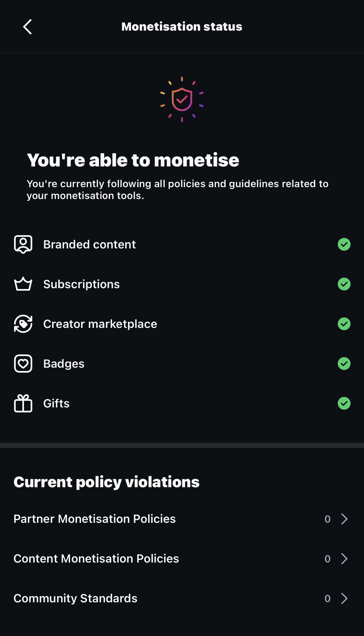
Task: Tap the Subscriptions crown icon
Action: pyautogui.click(x=23, y=284)
